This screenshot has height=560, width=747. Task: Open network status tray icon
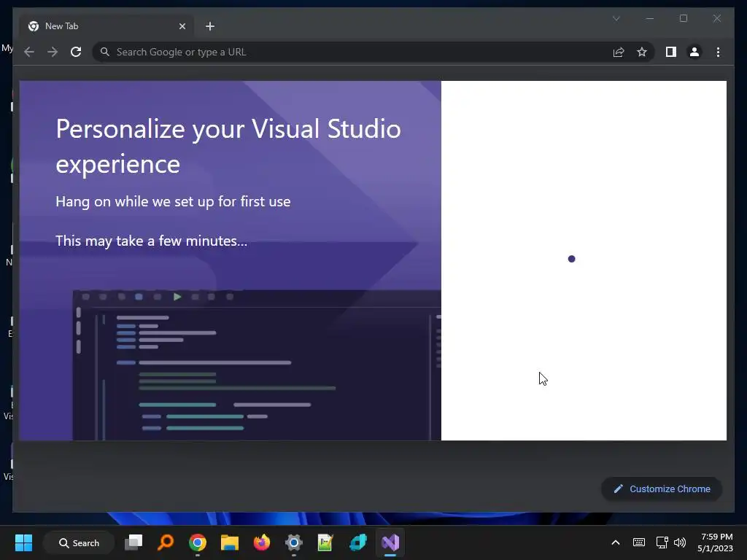(x=662, y=542)
